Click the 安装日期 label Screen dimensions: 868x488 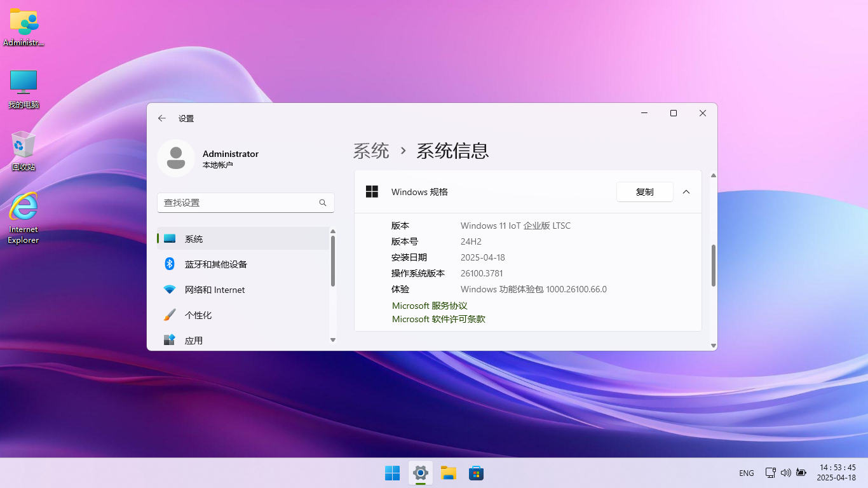409,257
